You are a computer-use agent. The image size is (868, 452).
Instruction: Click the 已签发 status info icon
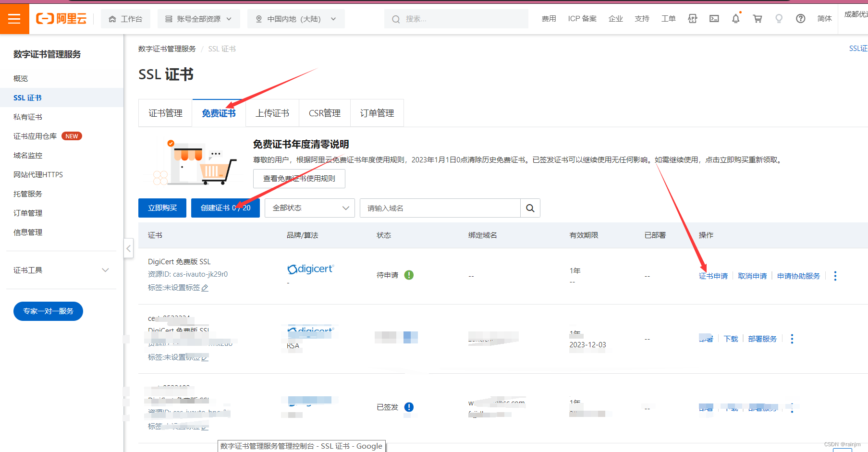(409, 407)
